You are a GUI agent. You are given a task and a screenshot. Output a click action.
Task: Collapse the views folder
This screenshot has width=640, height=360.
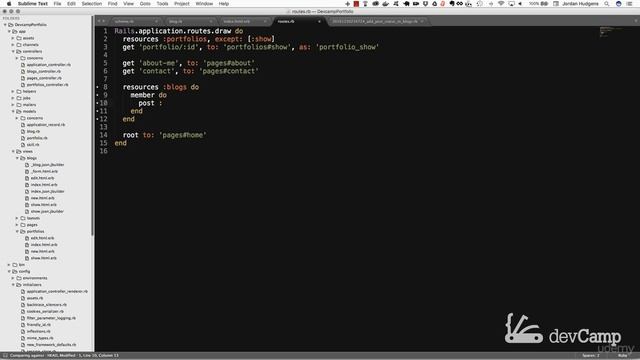tap(13, 151)
